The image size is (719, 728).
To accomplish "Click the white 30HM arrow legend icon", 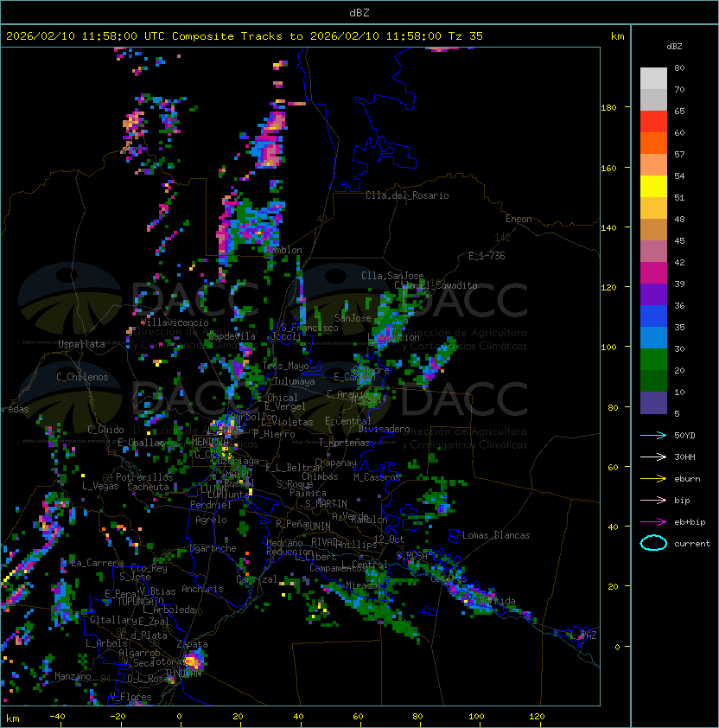I will click(653, 457).
